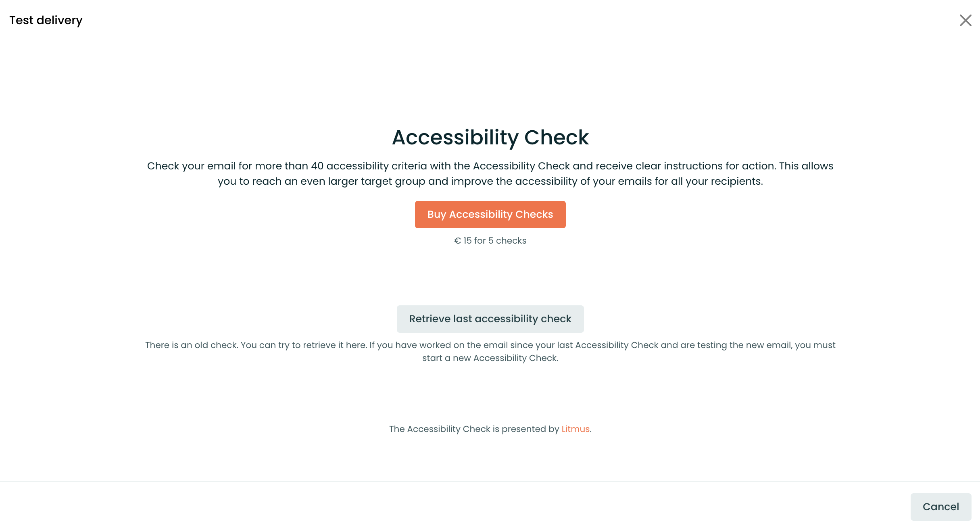Purchase checks using the orange button
The width and height of the screenshot is (980, 530).
coord(490,215)
